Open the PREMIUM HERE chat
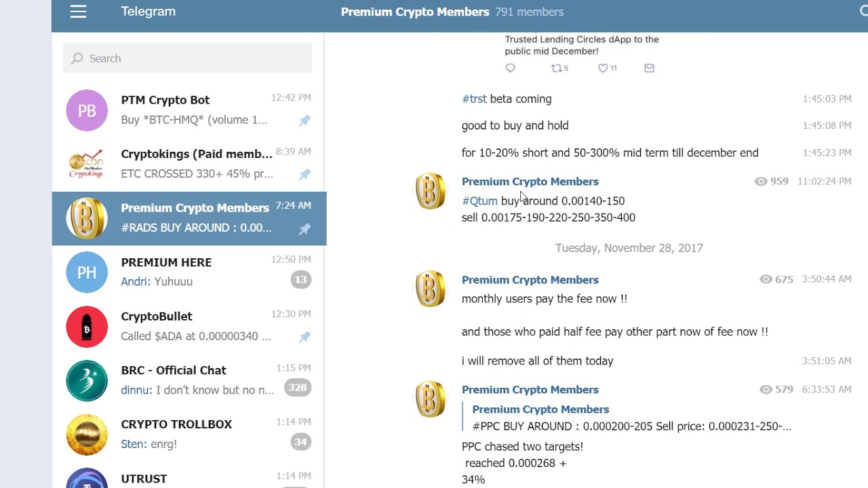 pyautogui.click(x=189, y=272)
